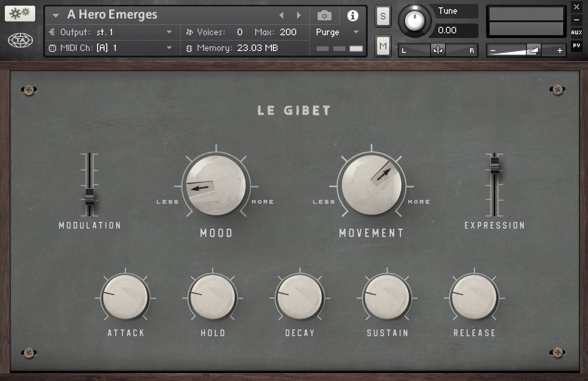Go to the previous preset arrow
This screenshot has width=588, height=381.
coord(281,15)
